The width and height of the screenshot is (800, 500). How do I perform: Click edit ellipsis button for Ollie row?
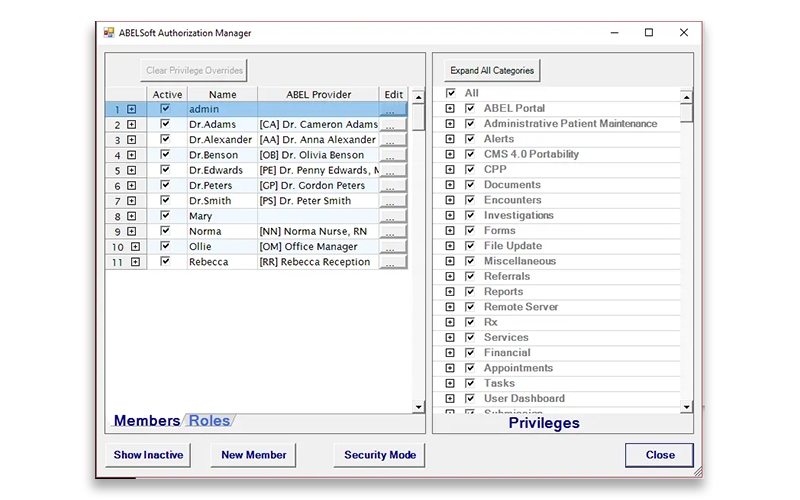tap(393, 247)
